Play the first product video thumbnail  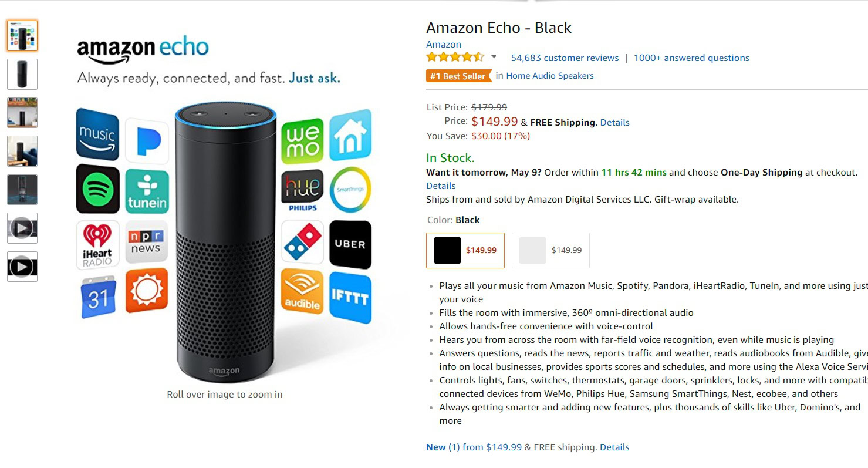22,228
